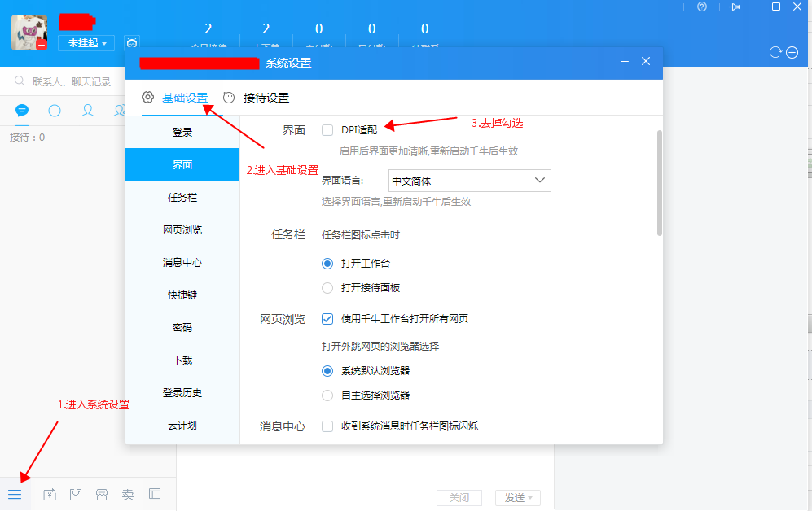Select 下载 in the settings sidebar
Screen dimensions: 812x511
182,360
